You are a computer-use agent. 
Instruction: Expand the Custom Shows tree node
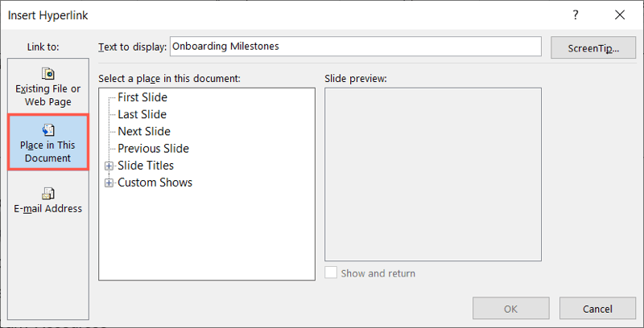click(x=109, y=182)
